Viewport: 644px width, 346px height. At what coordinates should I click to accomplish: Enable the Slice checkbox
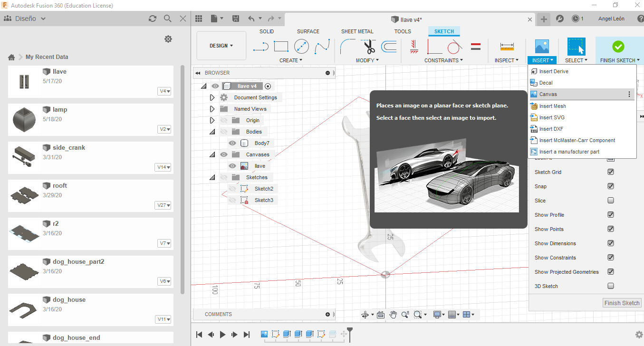(611, 201)
